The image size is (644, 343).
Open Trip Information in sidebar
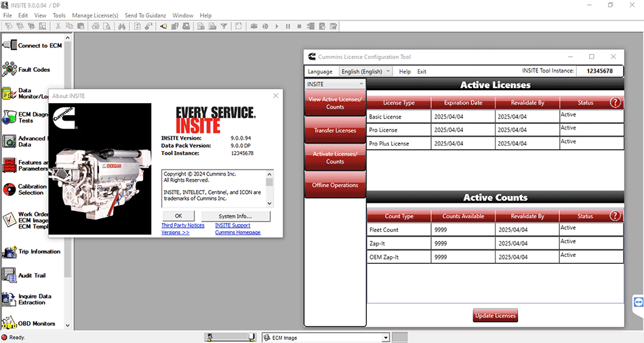31,251
